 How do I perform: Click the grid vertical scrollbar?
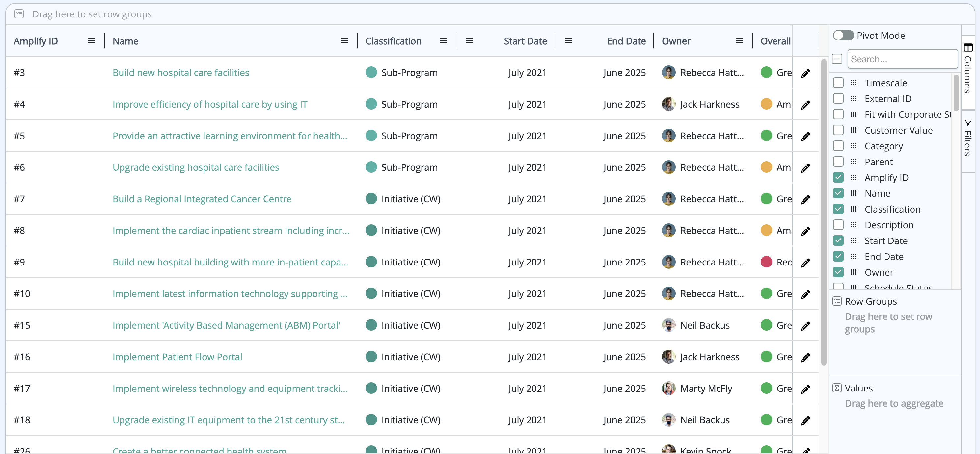tap(824, 212)
